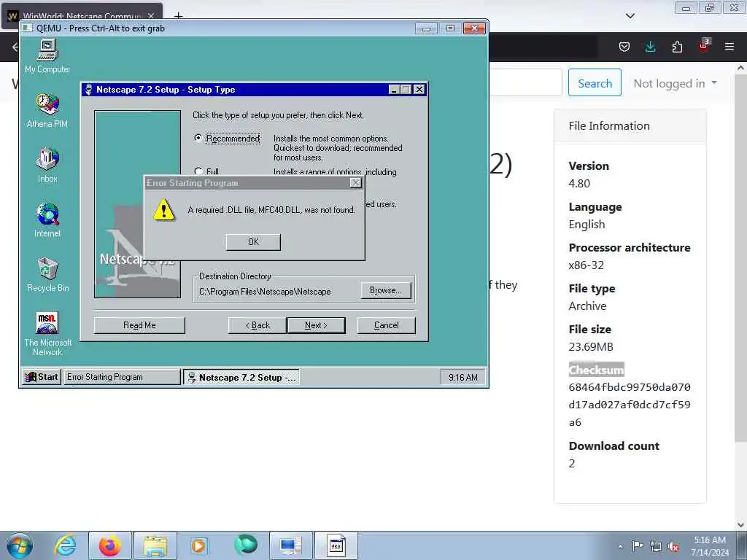Image resolution: width=747 pixels, height=560 pixels.
Task: Open the Read Me button
Action: pyautogui.click(x=139, y=325)
